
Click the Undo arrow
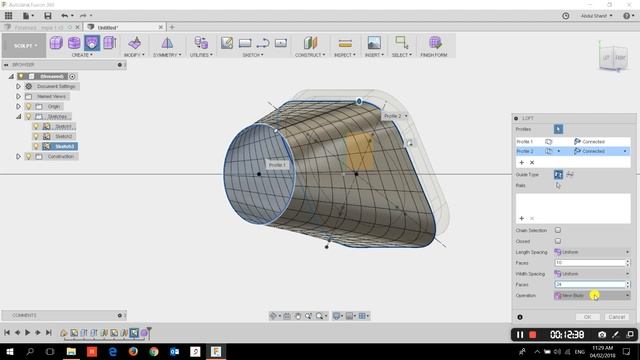point(64,16)
